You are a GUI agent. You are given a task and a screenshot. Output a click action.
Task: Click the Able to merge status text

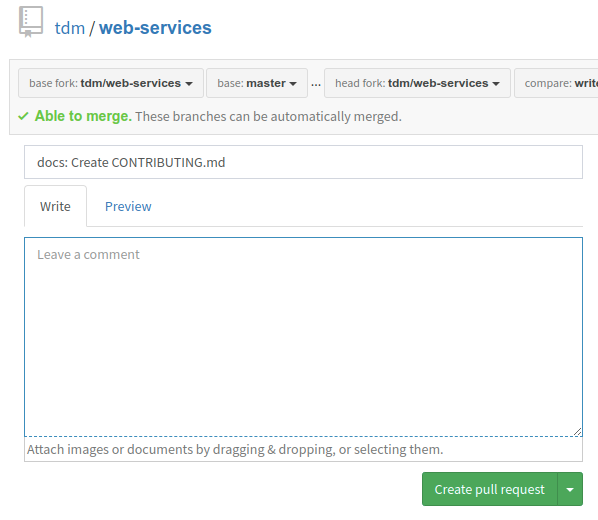[x=83, y=116]
